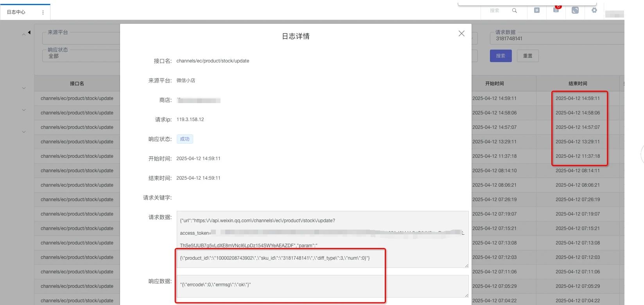Click end time cell 2025-04-12 14:58:06
The height and width of the screenshot is (305, 644).
click(578, 113)
